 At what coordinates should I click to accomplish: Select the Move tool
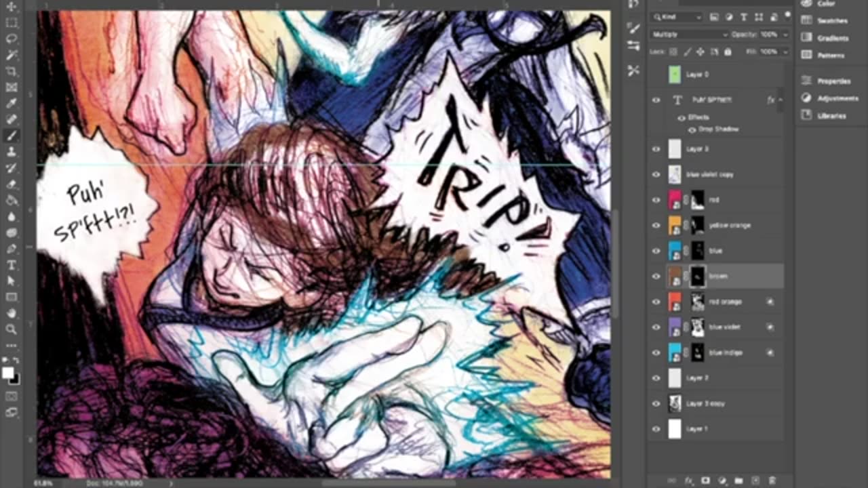pos(12,7)
